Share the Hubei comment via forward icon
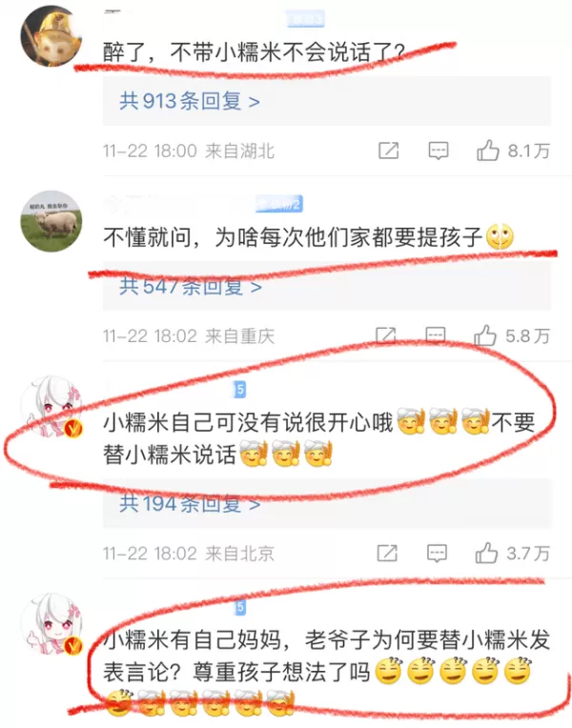This screenshot has width=572, height=728. [x=388, y=151]
